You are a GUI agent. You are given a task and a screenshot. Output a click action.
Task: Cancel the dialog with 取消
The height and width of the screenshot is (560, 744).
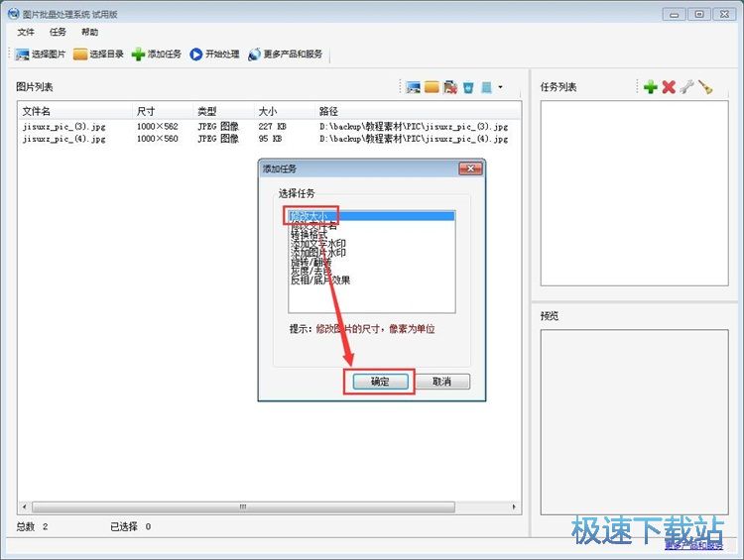coord(441,382)
